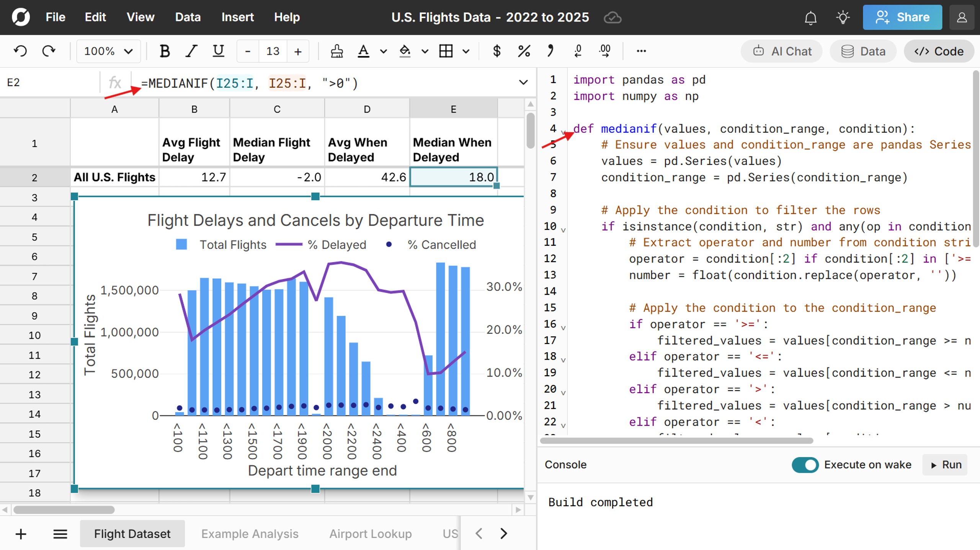The height and width of the screenshot is (550, 980).
Task: Click the clear formatting brush icon
Action: [336, 51]
